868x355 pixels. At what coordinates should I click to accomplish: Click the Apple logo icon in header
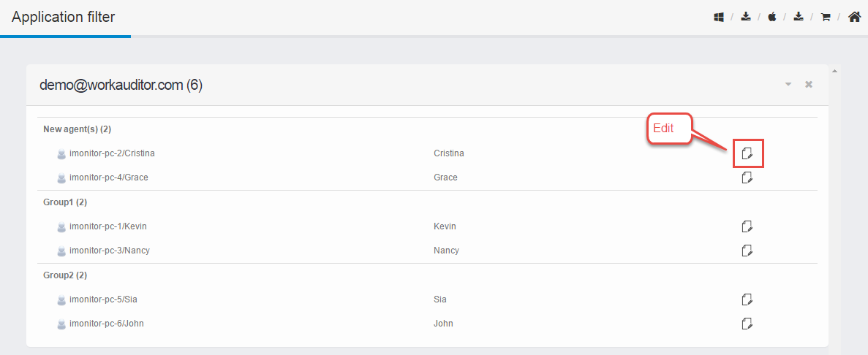click(x=772, y=17)
